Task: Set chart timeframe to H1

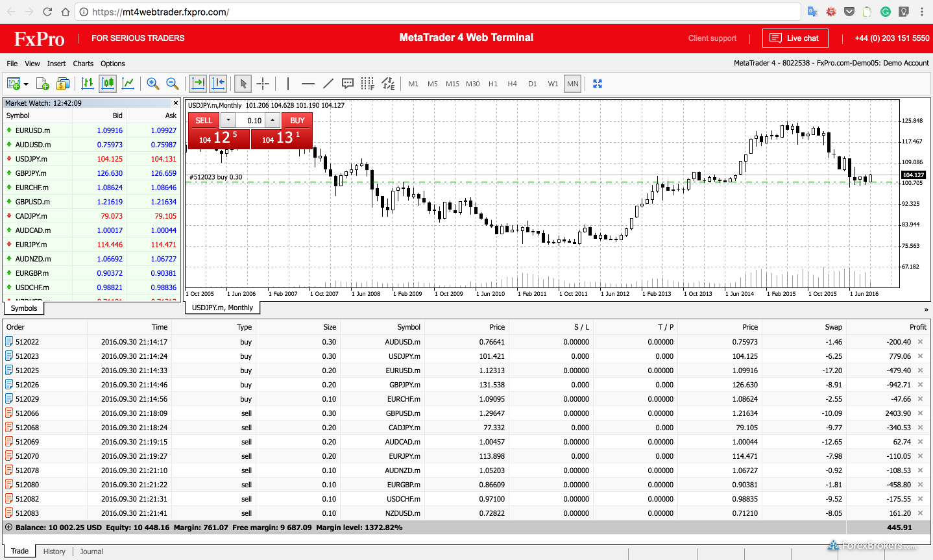Action: tap(493, 84)
